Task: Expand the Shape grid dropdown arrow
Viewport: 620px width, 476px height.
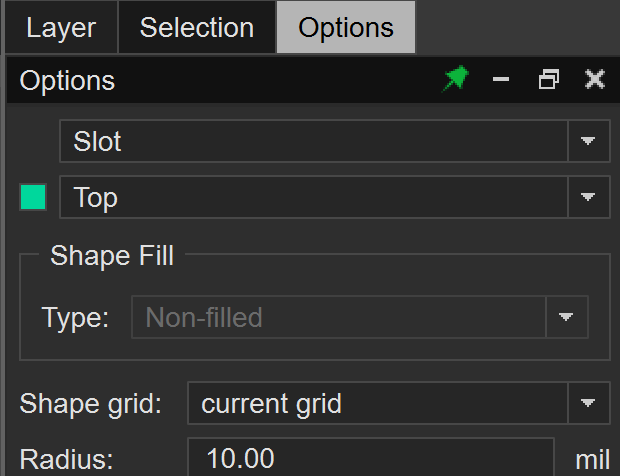Action: pos(589,404)
